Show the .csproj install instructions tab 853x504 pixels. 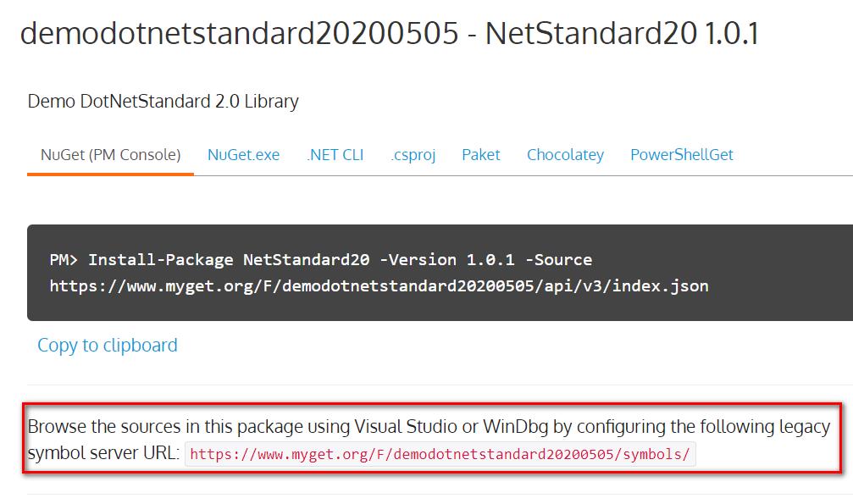click(413, 155)
